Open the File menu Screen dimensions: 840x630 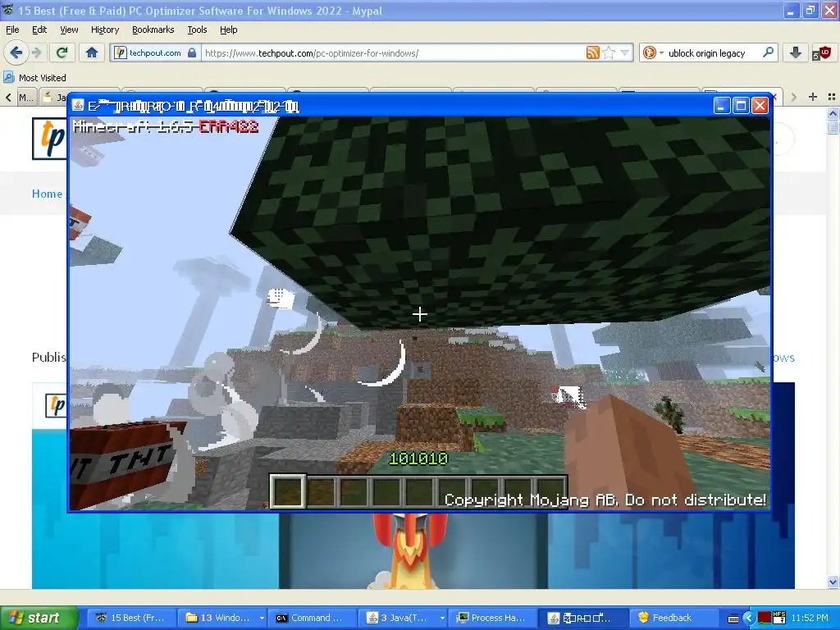coord(12,30)
